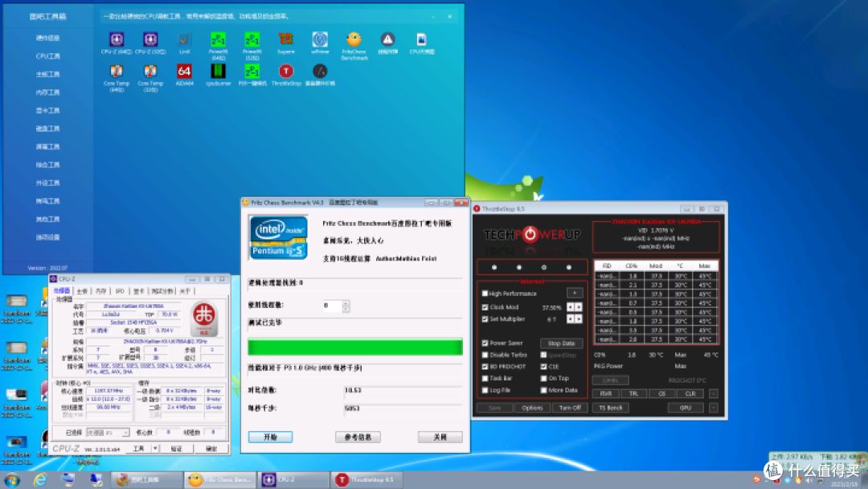Switch to Fritz Chess Benchmark taskbar button
The width and height of the screenshot is (868, 489).
click(220, 479)
